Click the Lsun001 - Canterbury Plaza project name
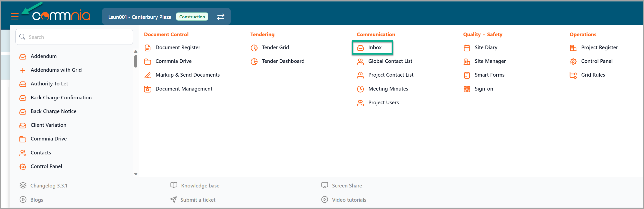 pyautogui.click(x=140, y=17)
